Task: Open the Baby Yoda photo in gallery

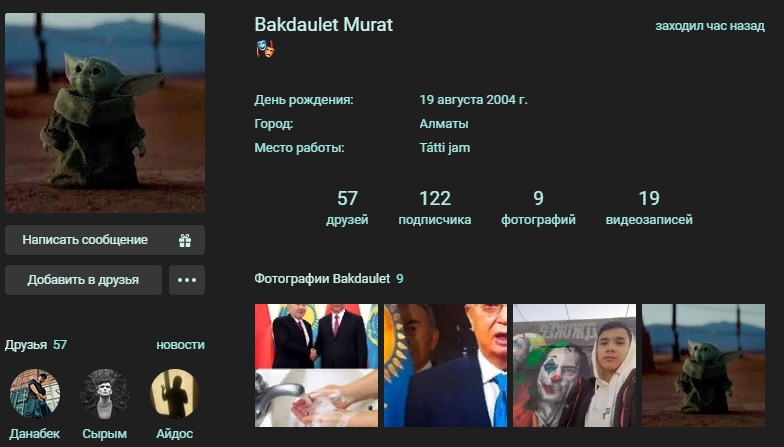Action: pyautogui.click(x=704, y=366)
